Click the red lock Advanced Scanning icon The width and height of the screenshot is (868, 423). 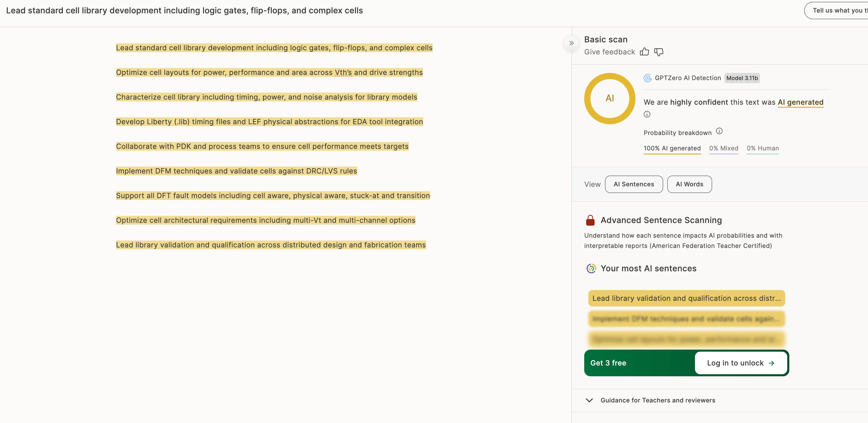tap(590, 220)
